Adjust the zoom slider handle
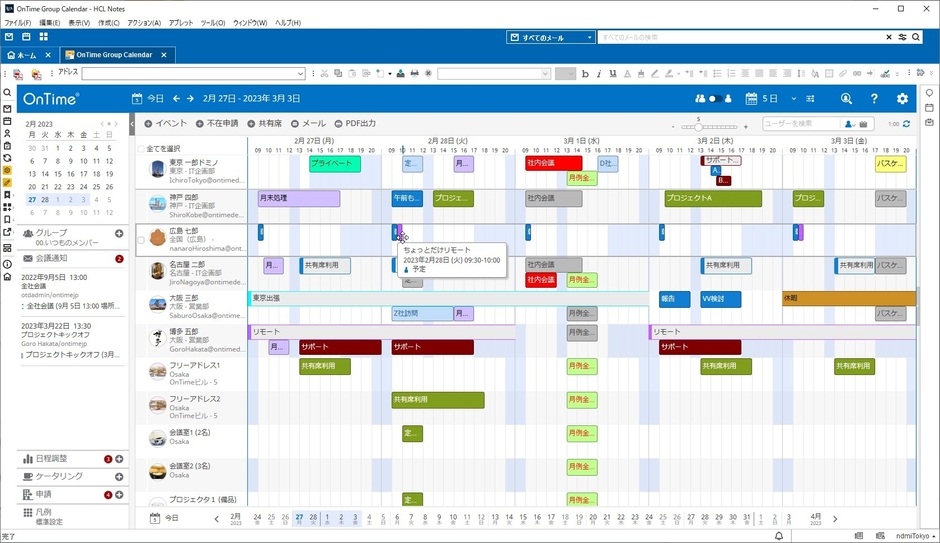This screenshot has height=543, width=940. (x=698, y=126)
